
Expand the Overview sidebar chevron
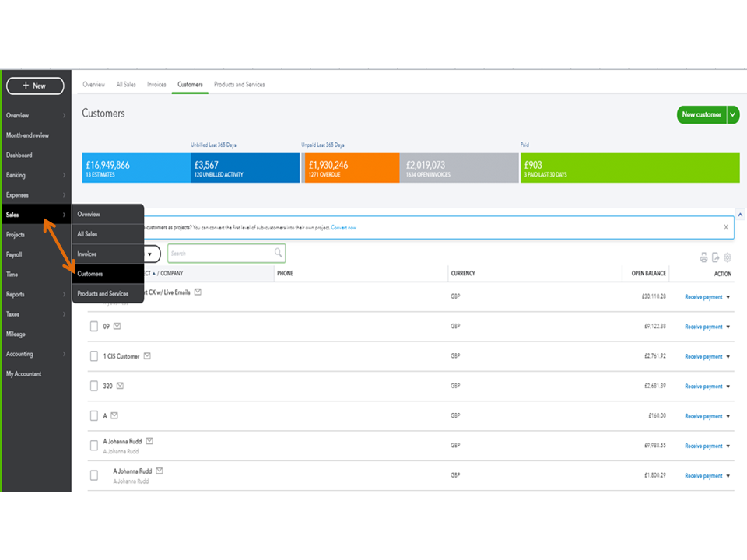point(65,115)
